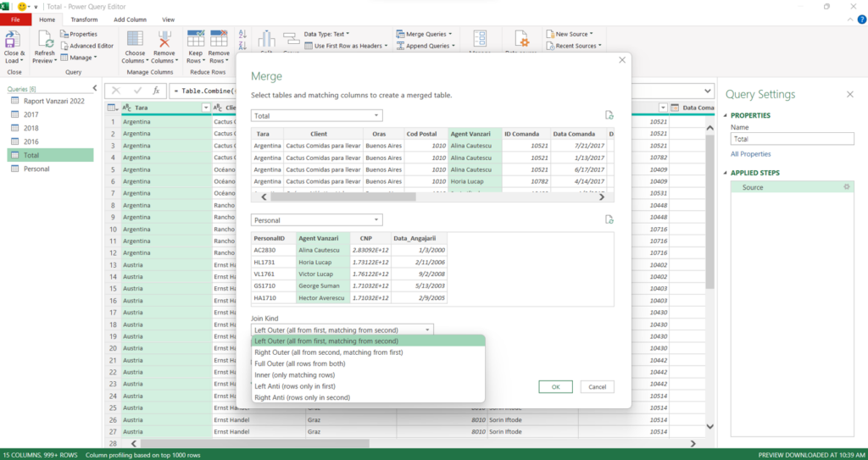Click the Keep Rows icon
The image size is (868, 460).
[x=196, y=39]
